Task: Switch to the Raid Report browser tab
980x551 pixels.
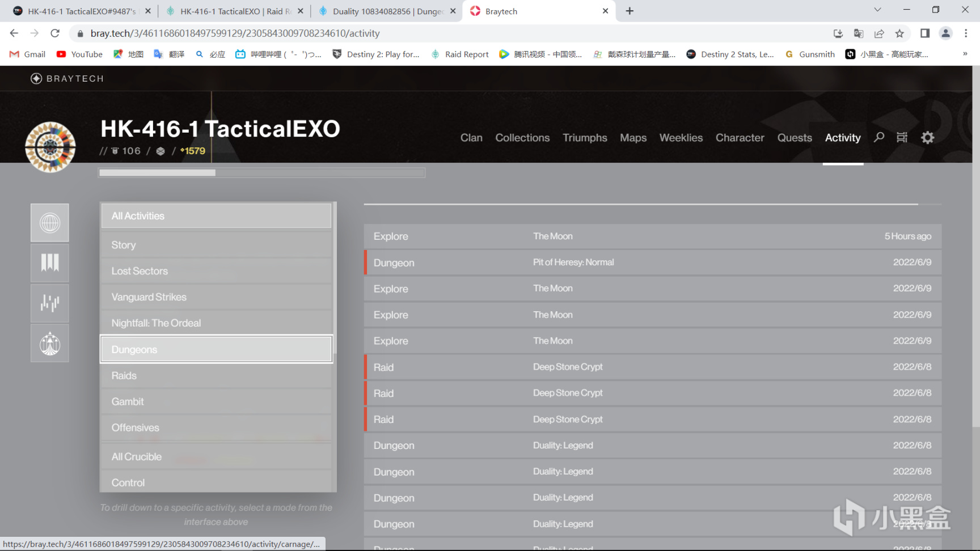Action: point(234,11)
